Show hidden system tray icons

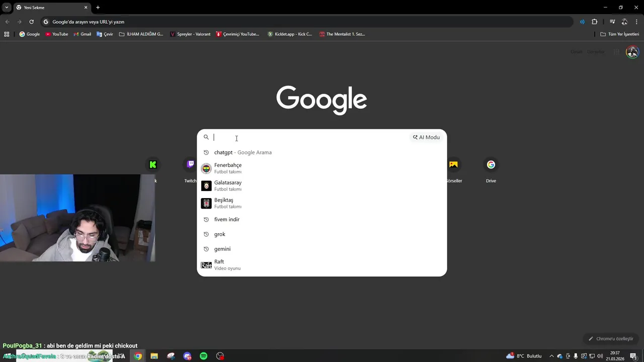pos(551,356)
